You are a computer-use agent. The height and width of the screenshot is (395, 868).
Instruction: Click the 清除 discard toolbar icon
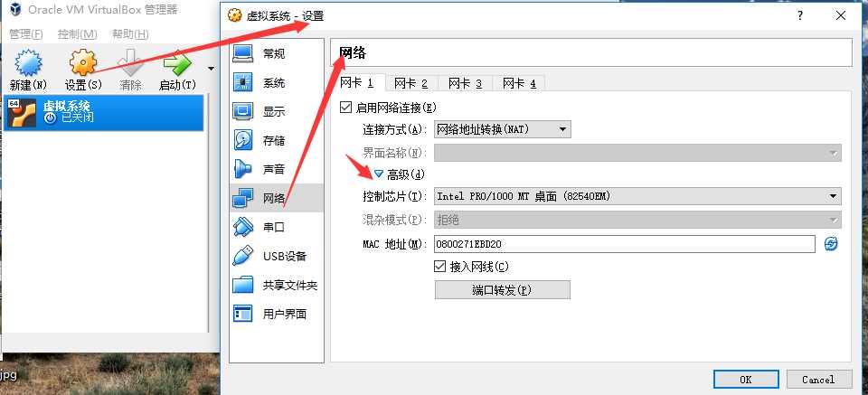pyautogui.click(x=130, y=62)
